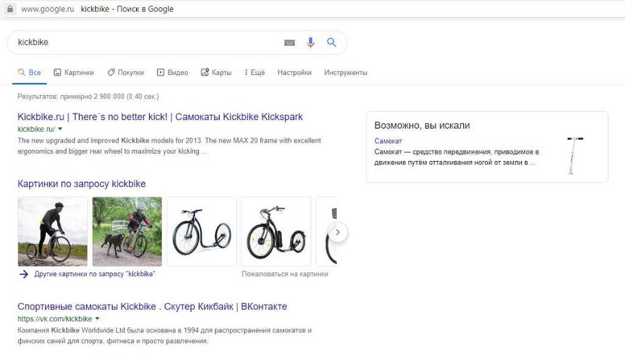The image size is (625, 364).
Task: Click the site security padlock icon
Action: (x=10, y=9)
